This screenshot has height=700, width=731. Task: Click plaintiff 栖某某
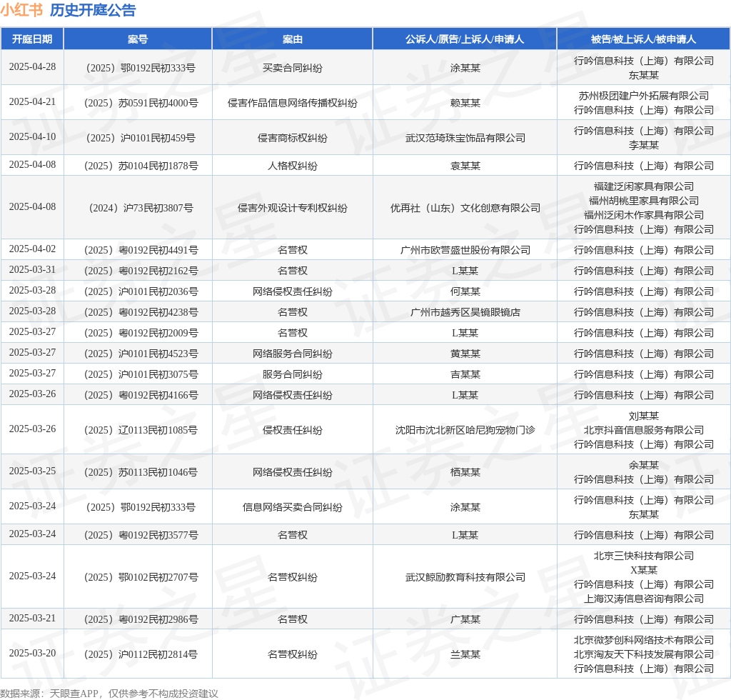coord(465,472)
